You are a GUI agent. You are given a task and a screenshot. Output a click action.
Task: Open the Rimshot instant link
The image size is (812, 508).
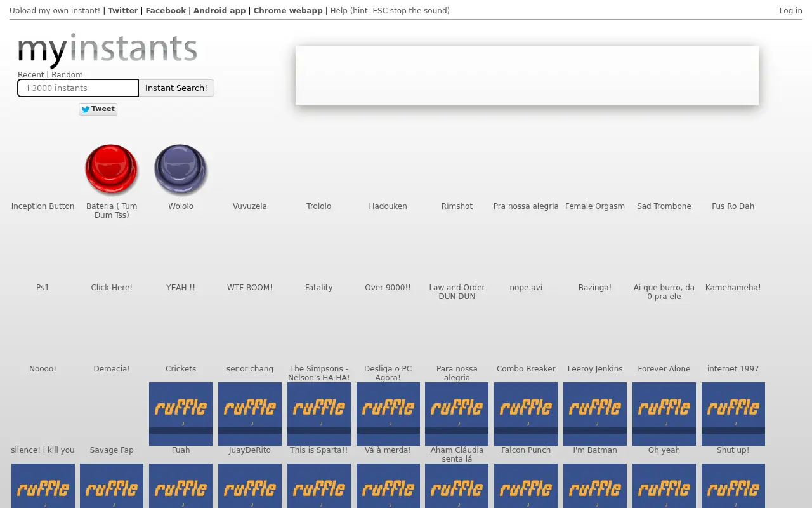457,206
